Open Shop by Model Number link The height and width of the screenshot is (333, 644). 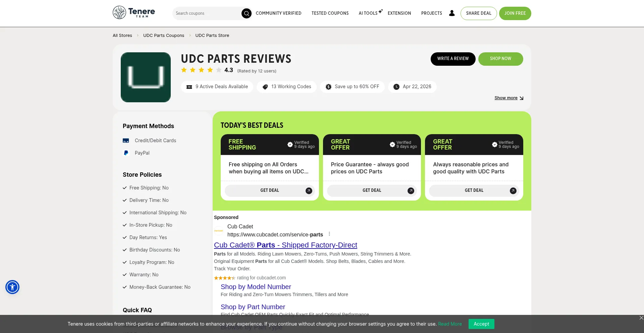pos(256,287)
